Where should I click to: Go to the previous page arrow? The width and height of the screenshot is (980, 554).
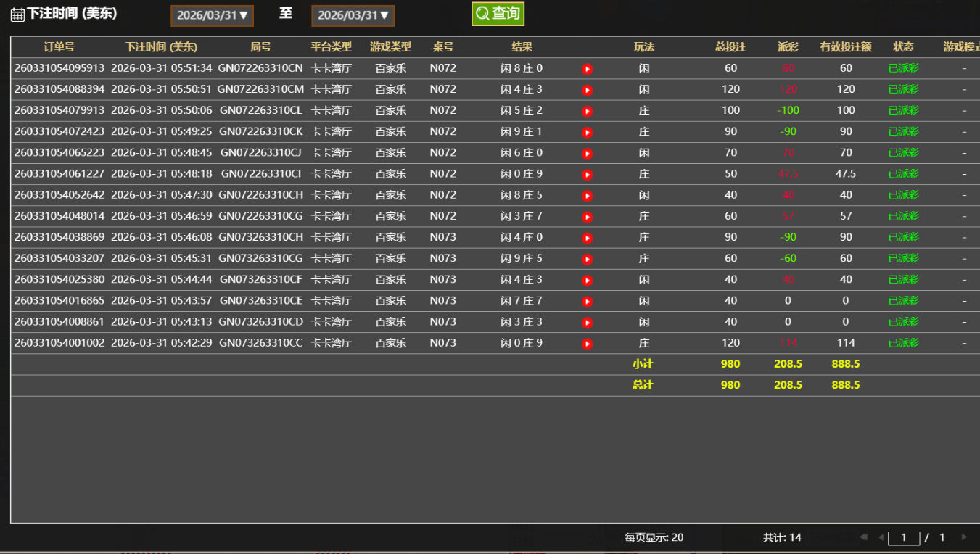click(x=881, y=537)
